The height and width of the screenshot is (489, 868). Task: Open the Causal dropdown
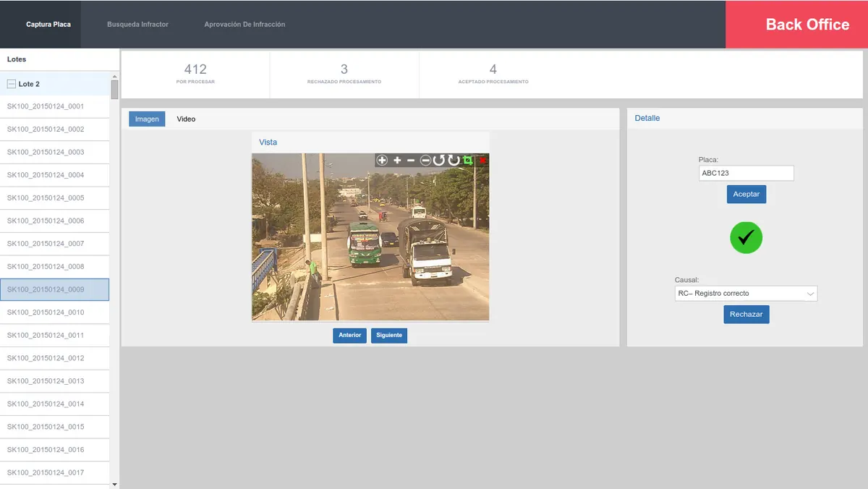point(746,294)
